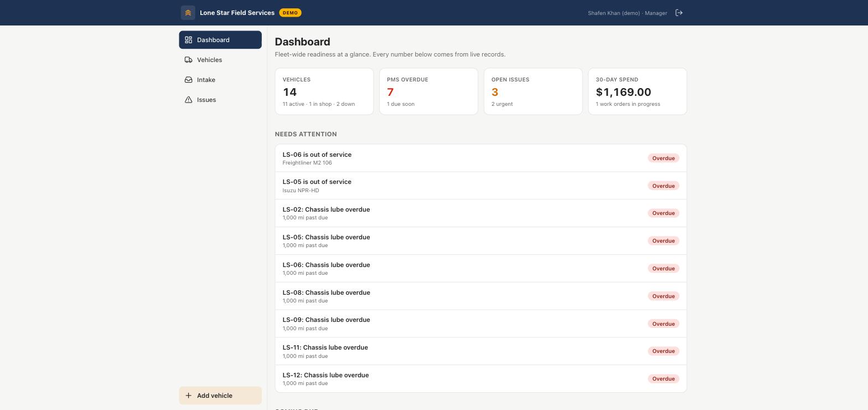Click the Overdue badge on the LS-12 Chassis lube row
This screenshot has width=868, height=410.
pyautogui.click(x=663, y=379)
